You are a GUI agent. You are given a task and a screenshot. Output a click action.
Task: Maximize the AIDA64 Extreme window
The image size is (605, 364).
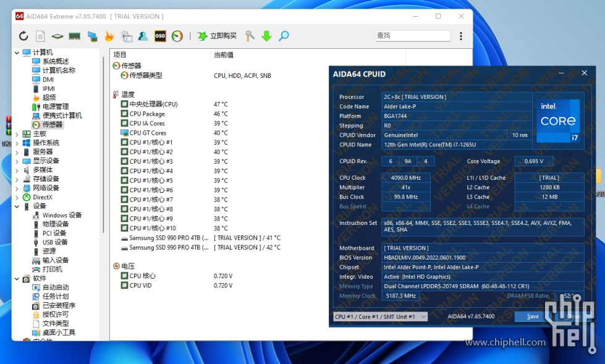click(438, 16)
